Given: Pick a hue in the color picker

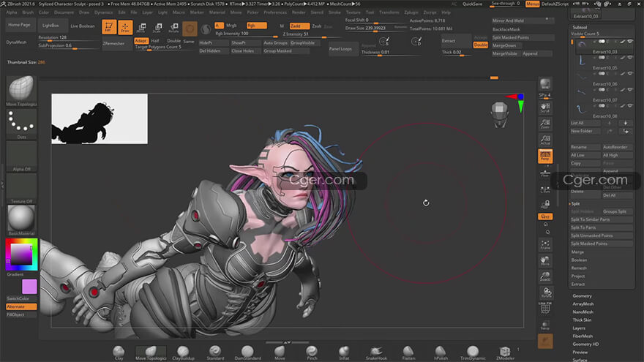Looking at the screenshot, I should tap(21, 254).
